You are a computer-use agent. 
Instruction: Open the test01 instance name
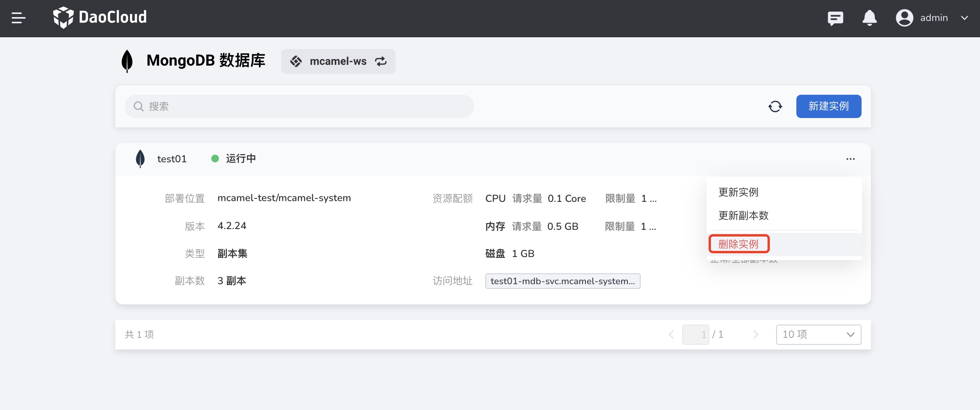pos(172,159)
